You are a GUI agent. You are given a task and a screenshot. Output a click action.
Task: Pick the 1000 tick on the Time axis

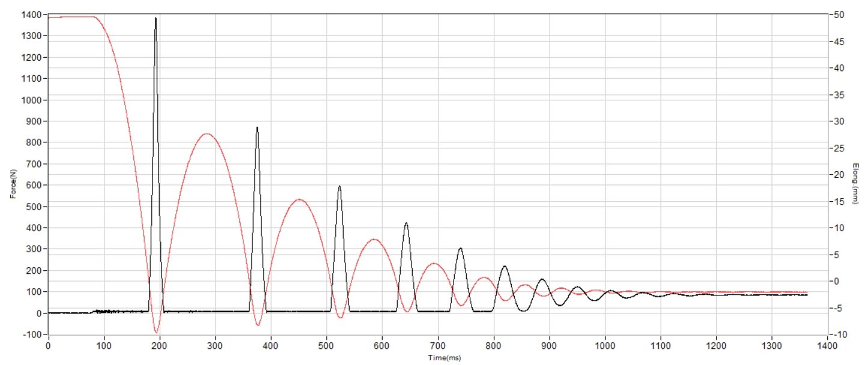tap(604, 346)
